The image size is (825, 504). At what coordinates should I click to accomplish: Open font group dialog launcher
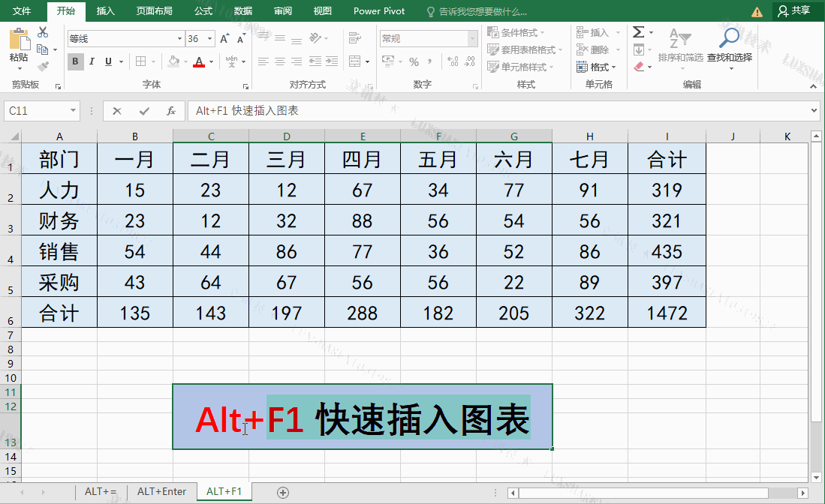pyautogui.click(x=245, y=86)
